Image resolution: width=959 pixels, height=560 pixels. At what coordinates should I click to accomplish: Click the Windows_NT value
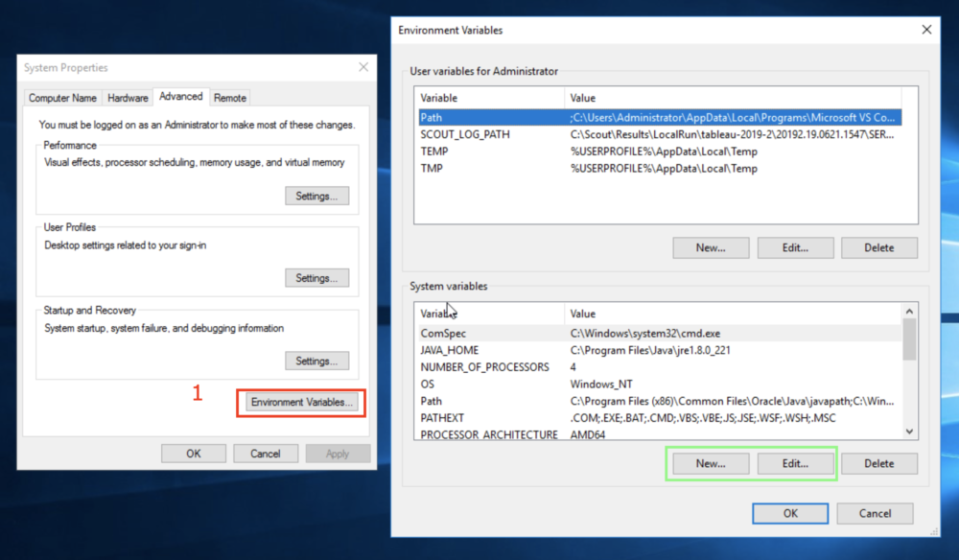coord(601,385)
